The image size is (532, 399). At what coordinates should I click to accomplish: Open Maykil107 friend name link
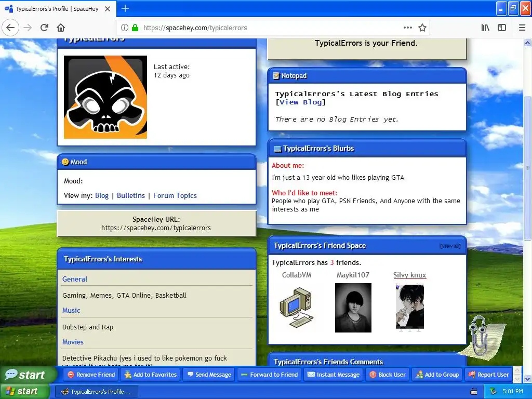click(x=353, y=275)
